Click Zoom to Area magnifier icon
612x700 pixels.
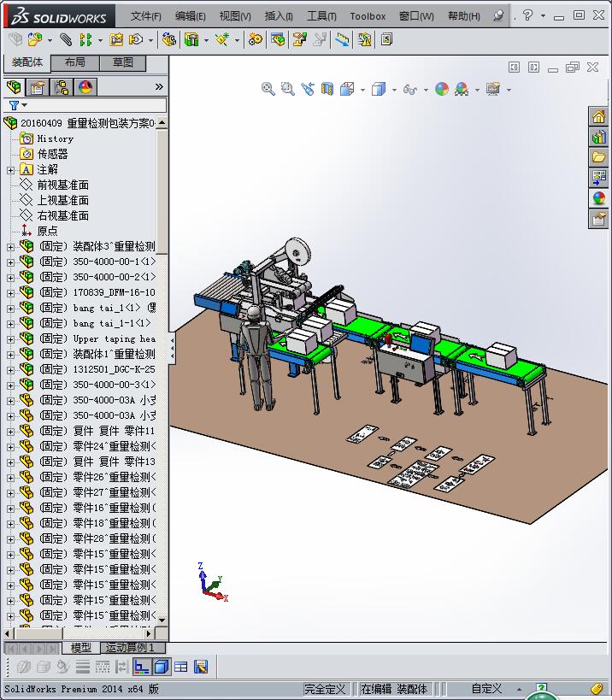(x=288, y=89)
